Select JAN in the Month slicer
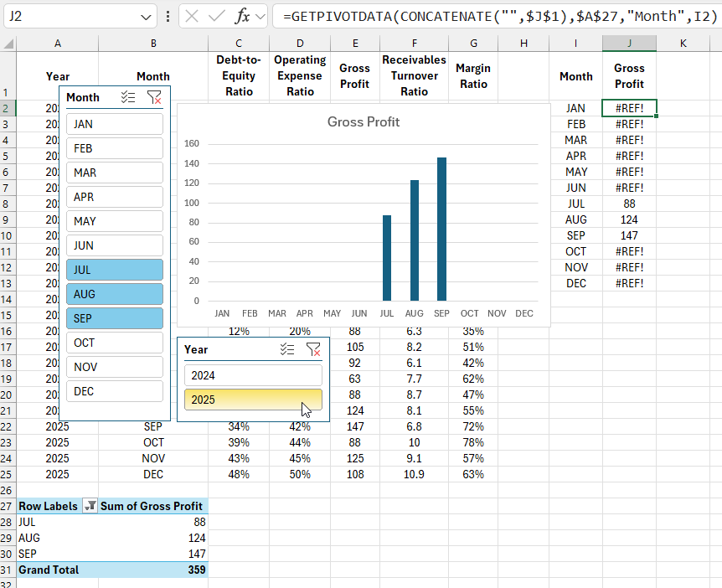Viewport: 722px width, 588px height. (x=114, y=124)
